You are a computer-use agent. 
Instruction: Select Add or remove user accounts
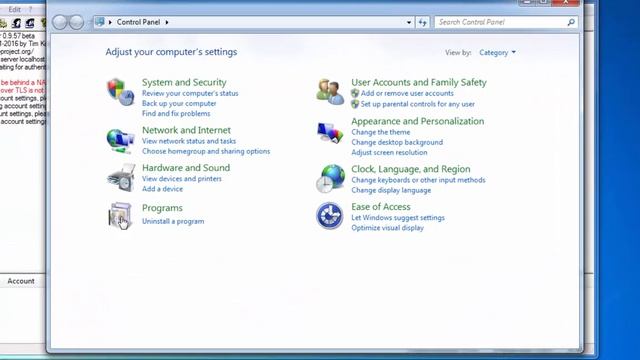(407, 93)
